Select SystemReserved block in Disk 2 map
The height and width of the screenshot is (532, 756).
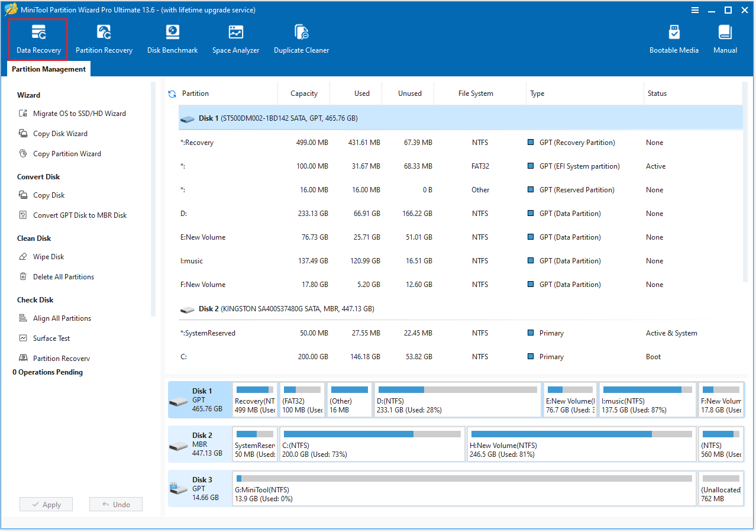click(255, 444)
